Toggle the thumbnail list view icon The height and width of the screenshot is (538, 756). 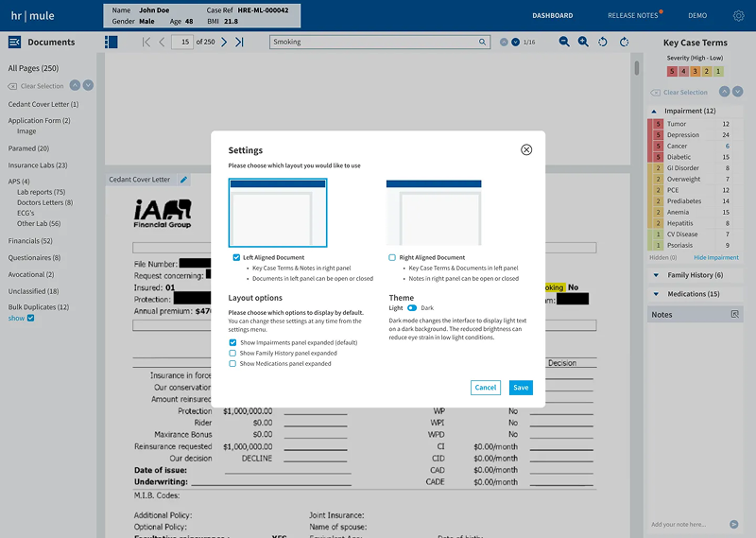coord(111,42)
